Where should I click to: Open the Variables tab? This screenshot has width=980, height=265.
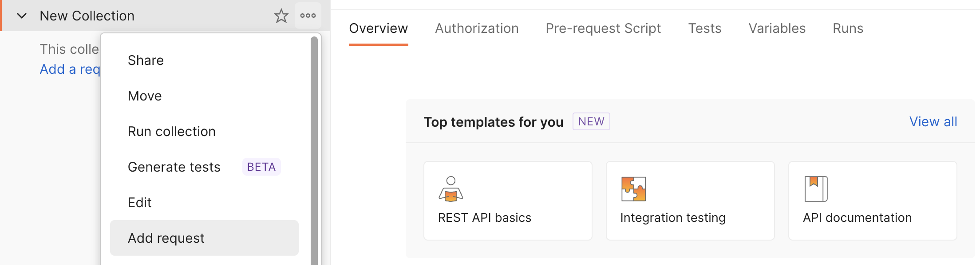[x=777, y=28]
